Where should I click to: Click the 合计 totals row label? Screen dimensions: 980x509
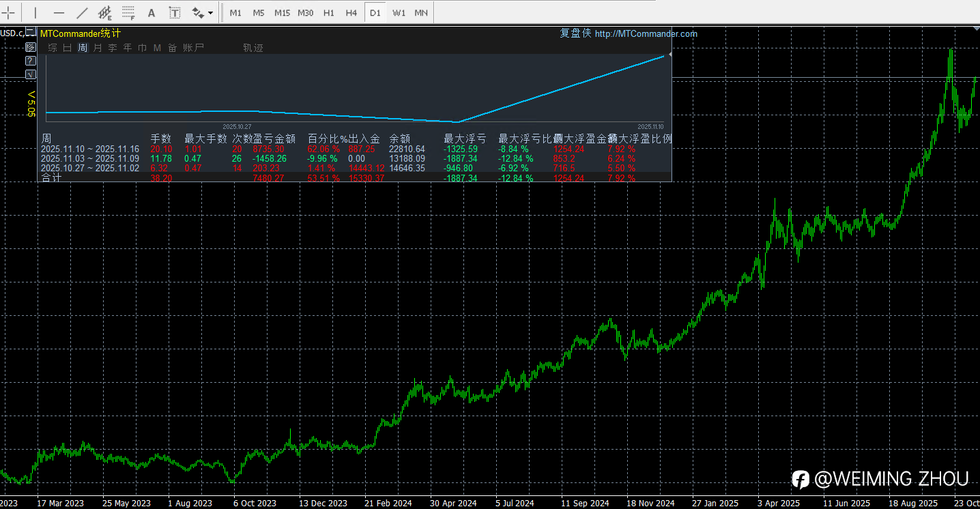[x=51, y=178]
